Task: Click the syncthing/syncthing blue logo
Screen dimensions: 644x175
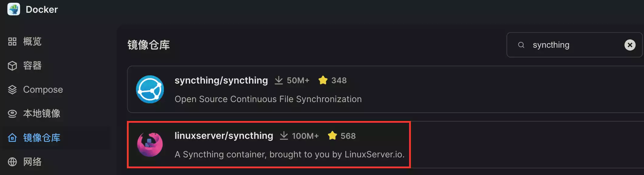Action: pyautogui.click(x=150, y=89)
